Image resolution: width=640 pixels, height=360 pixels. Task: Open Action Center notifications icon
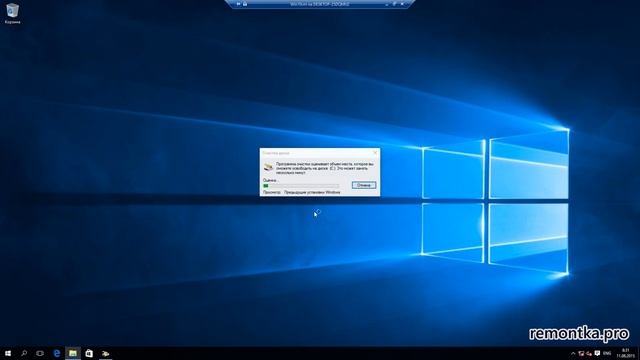tap(597, 353)
